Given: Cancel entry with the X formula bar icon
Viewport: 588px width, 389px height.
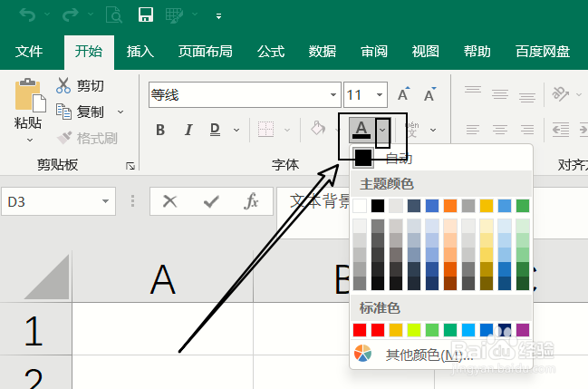Looking at the screenshot, I should pyautogui.click(x=169, y=201).
